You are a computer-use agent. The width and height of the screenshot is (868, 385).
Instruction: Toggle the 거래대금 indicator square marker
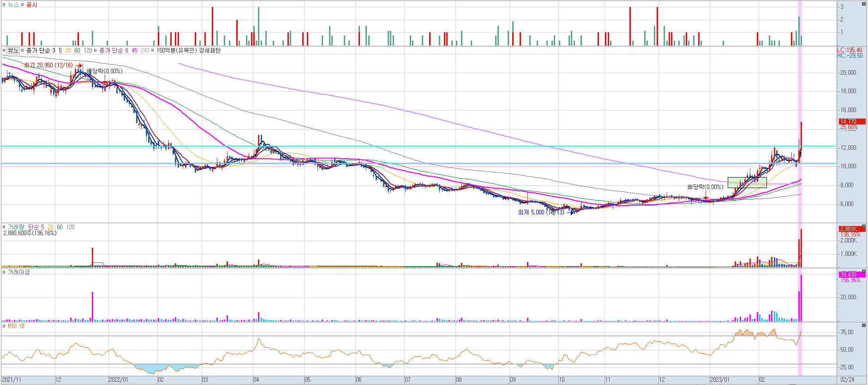coord(4,272)
